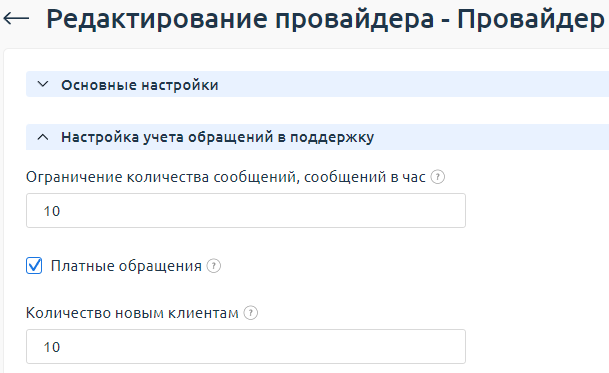Click the Основные настройки section title
This screenshot has width=609, height=373.
click(x=140, y=85)
